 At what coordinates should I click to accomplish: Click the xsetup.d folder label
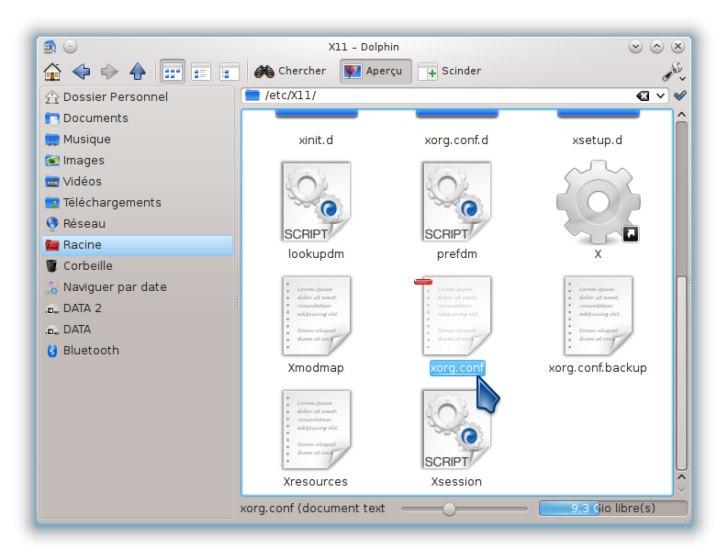pos(598,140)
